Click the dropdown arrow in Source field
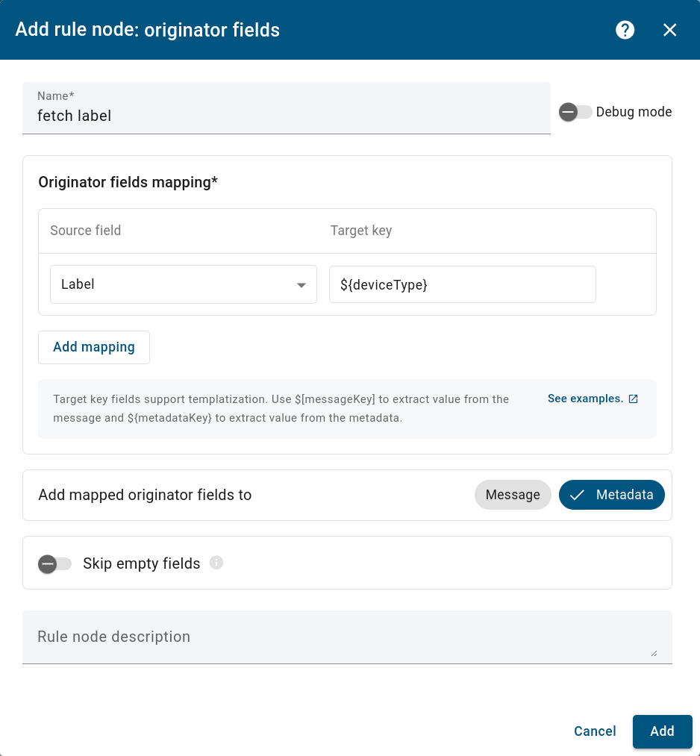Screen dimensions: 700x756 pos(301,285)
